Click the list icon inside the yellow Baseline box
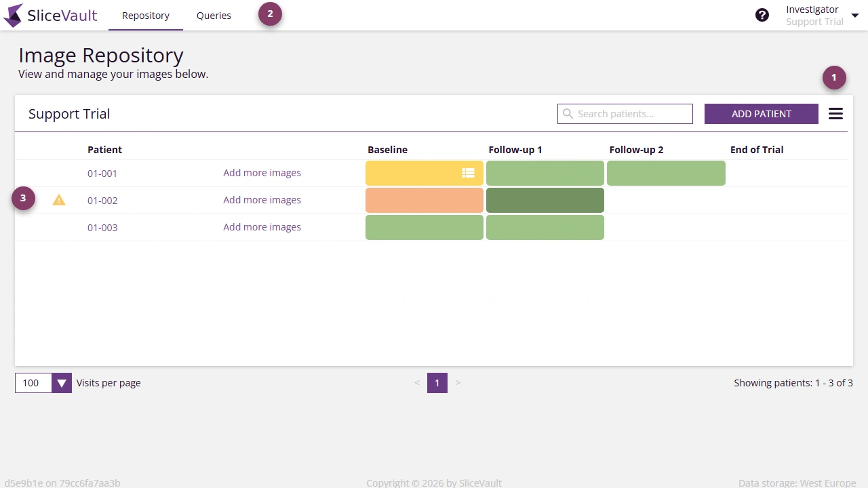Screen dimensions: 868x488 (469, 173)
